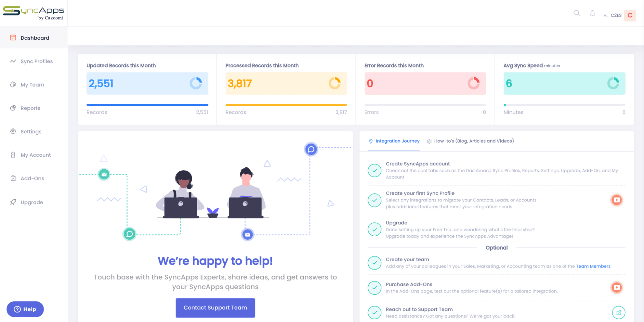Open the Help button
Image resolution: width=644 pixels, height=322 pixels.
[x=25, y=309]
